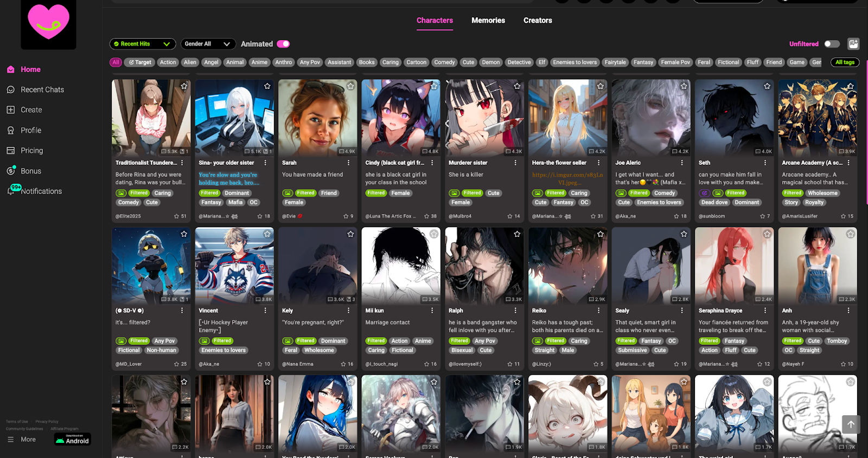Click the Create plus icon in sidebar
868x458 pixels.
tap(11, 109)
